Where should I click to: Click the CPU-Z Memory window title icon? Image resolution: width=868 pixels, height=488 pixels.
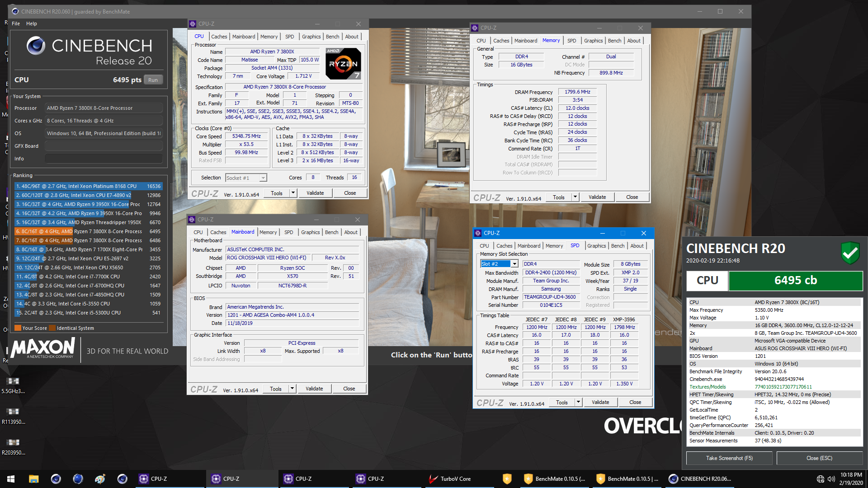pos(475,28)
